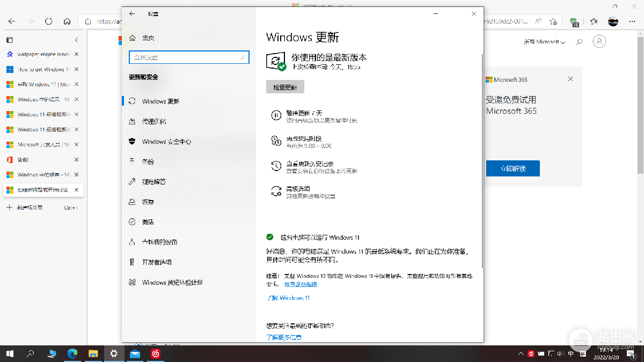Screen dimensions: 644x362
Task: Open Edge tab actions menu icon
Action: (9, 40)
